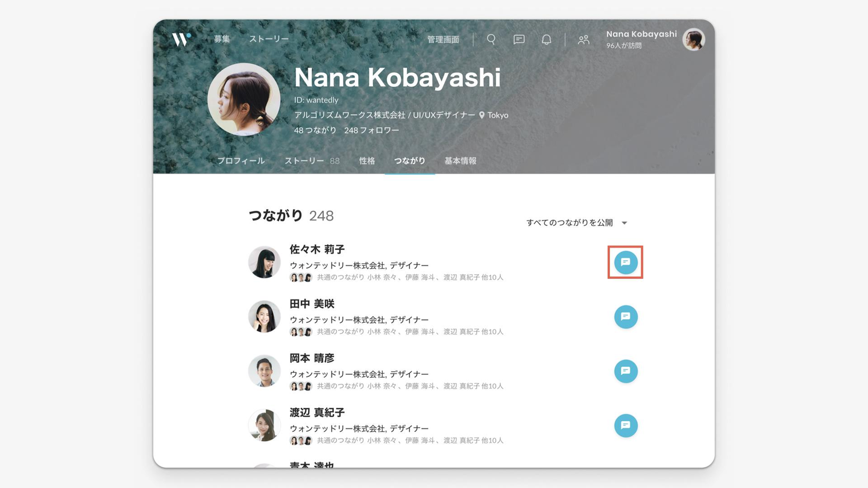Screen dimensions: 868x488
Task: Click 田中 美咲's profile picture
Action: click(x=265, y=316)
